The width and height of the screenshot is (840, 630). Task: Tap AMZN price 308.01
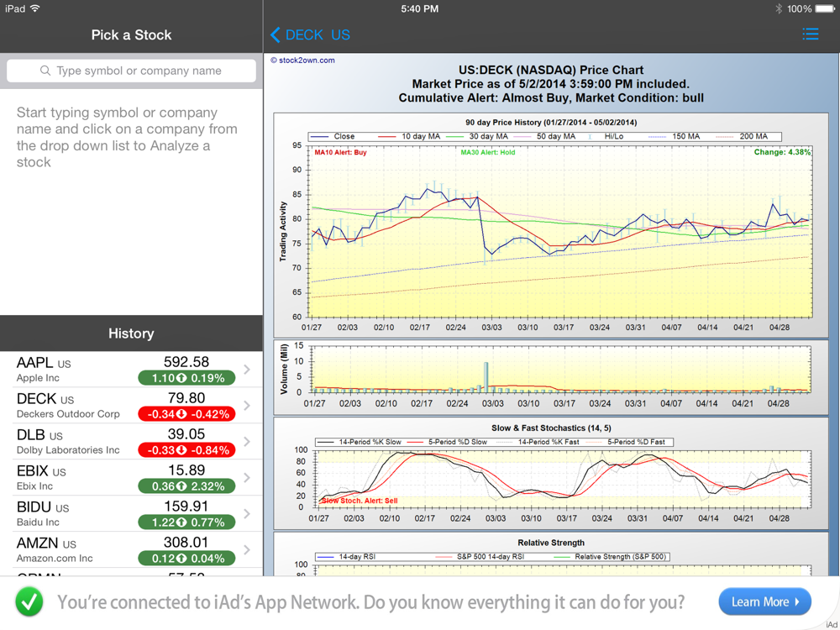(x=186, y=542)
